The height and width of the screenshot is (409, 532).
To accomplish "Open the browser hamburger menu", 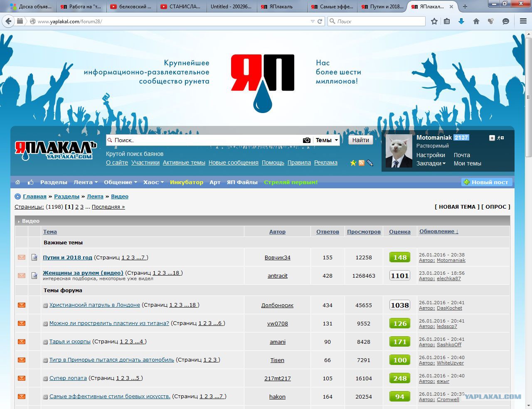I will pos(523,21).
